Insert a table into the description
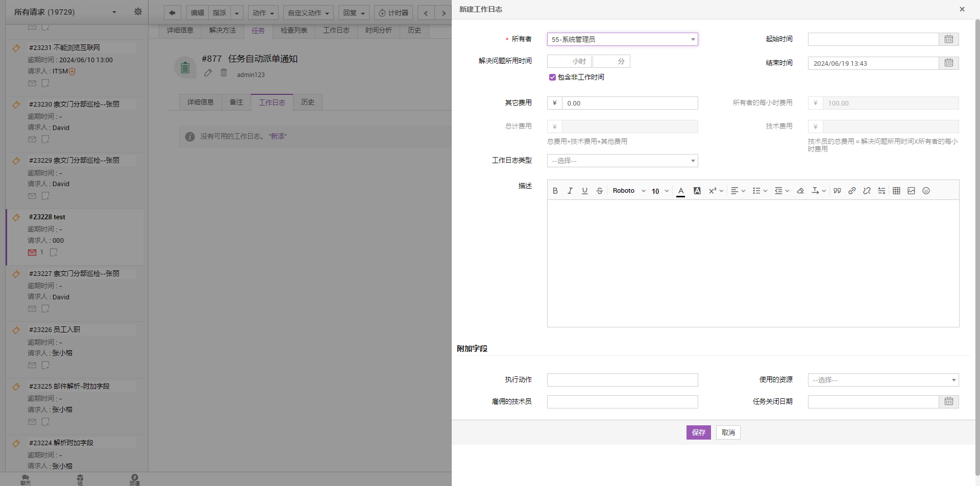 pyautogui.click(x=896, y=191)
